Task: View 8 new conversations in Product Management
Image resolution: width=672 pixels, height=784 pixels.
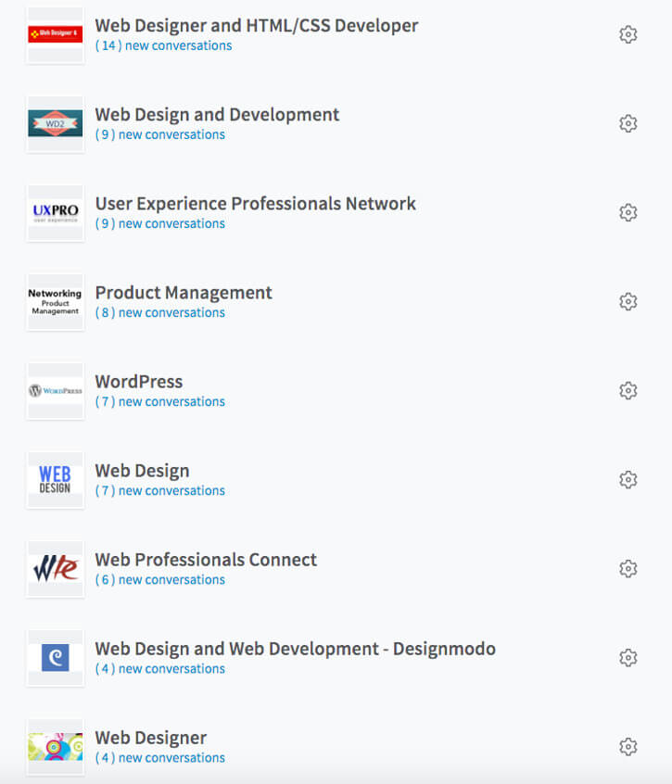Action: (159, 312)
